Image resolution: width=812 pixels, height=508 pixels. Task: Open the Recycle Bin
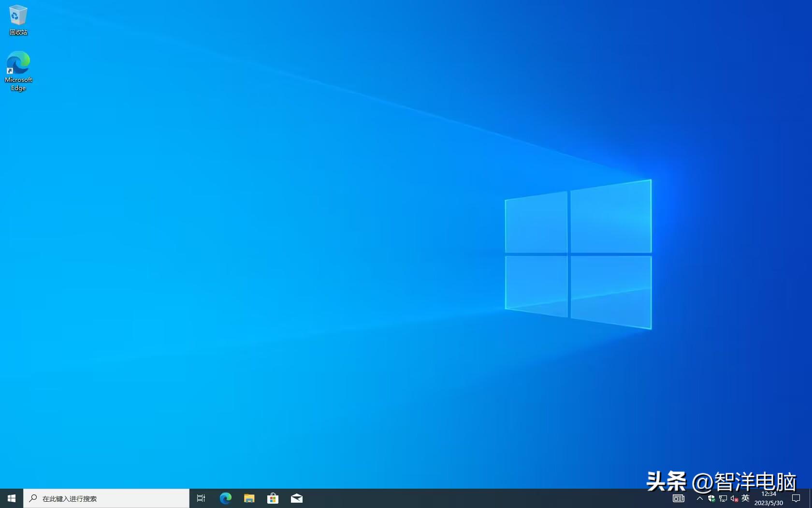(x=18, y=15)
